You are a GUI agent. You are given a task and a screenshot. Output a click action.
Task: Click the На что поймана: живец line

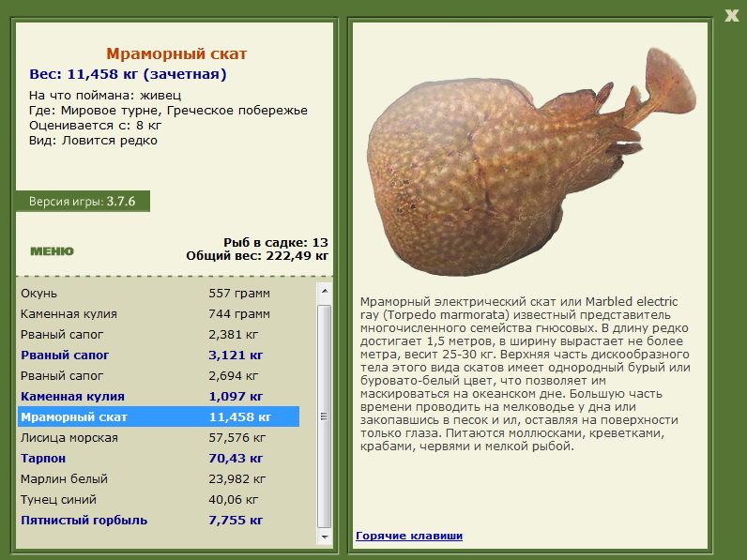point(105,96)
